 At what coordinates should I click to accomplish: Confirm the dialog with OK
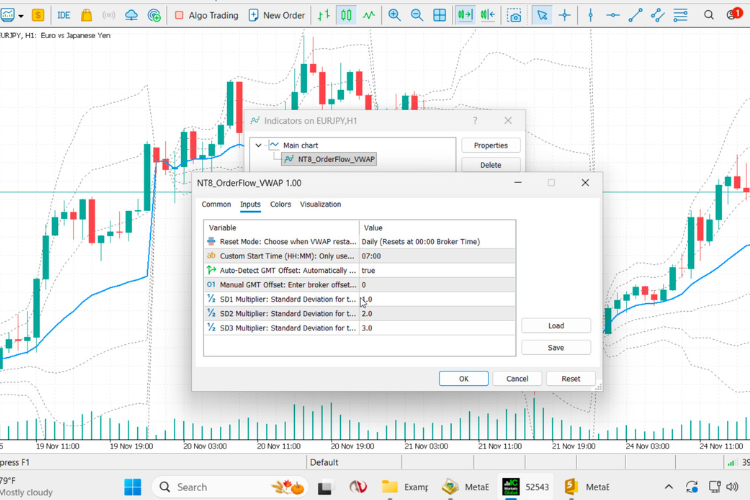click(463, 378)
